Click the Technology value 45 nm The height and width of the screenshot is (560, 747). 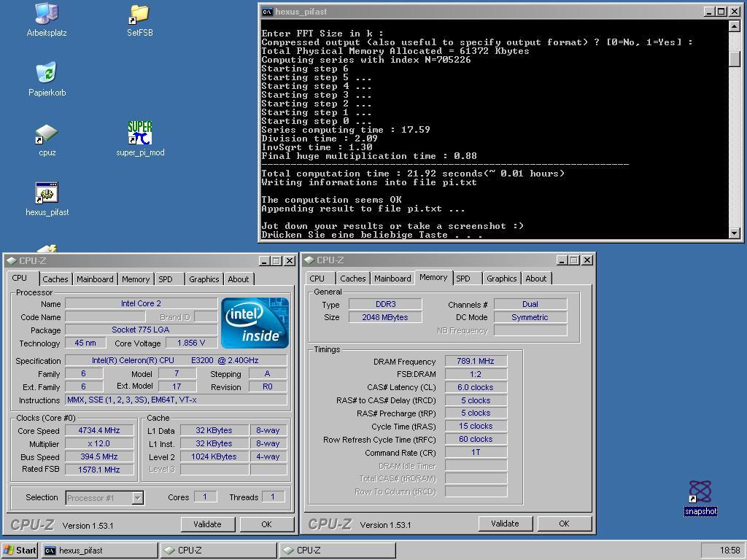click(85, 343)
